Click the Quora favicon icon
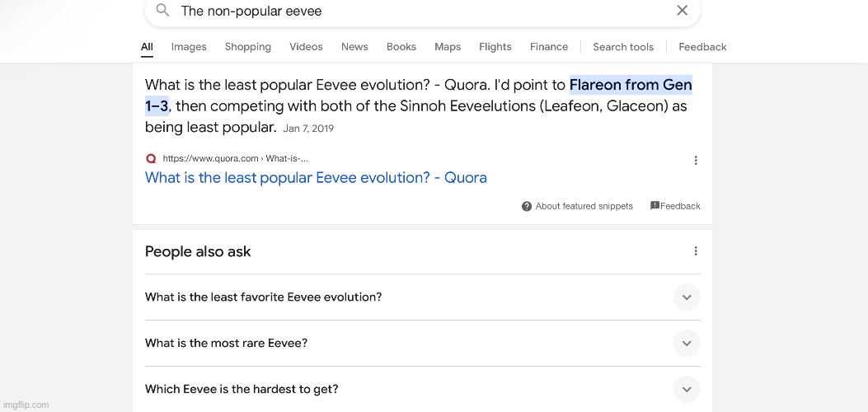The width and height of the screenshot is (868, 412). point(151,159)
